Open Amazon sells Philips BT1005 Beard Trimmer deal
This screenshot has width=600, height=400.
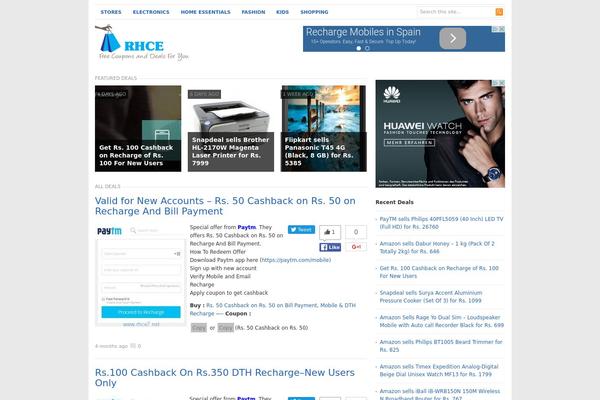(x=441, y=345)
